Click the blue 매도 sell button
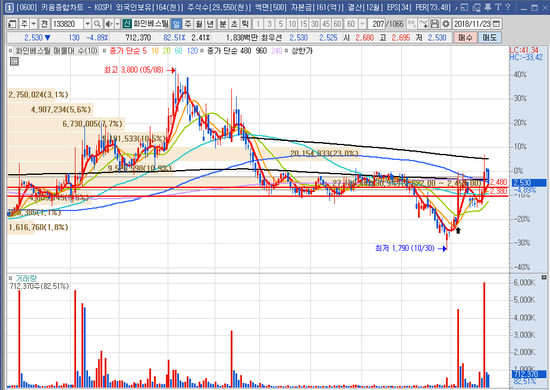The image size is (550, 390). [x=489, y=38]
